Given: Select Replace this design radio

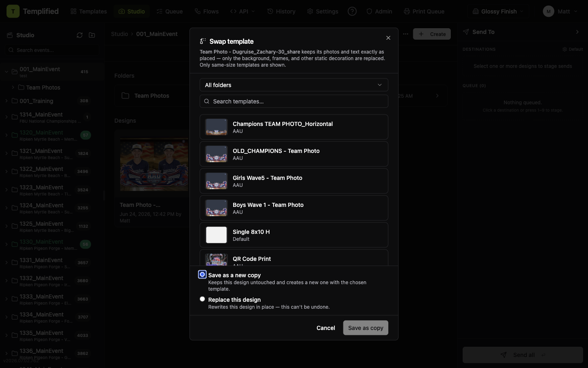Looking at the screenshot, I should [x=202, y=299].
